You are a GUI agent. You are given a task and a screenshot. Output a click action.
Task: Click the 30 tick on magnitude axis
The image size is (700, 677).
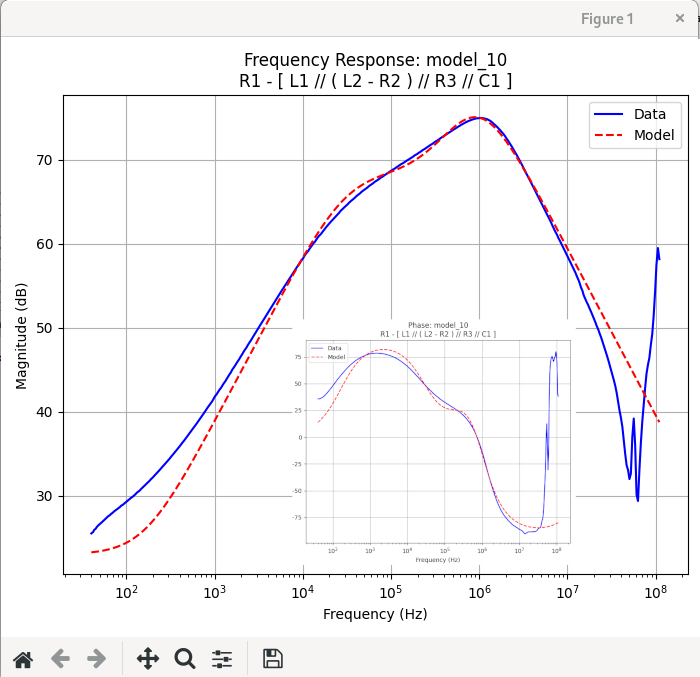click(45, 496)
